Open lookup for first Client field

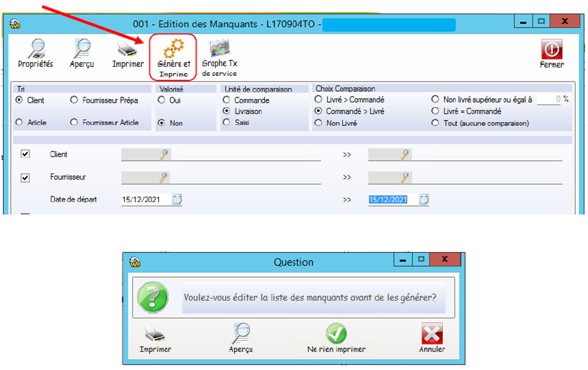pos(163,155)
